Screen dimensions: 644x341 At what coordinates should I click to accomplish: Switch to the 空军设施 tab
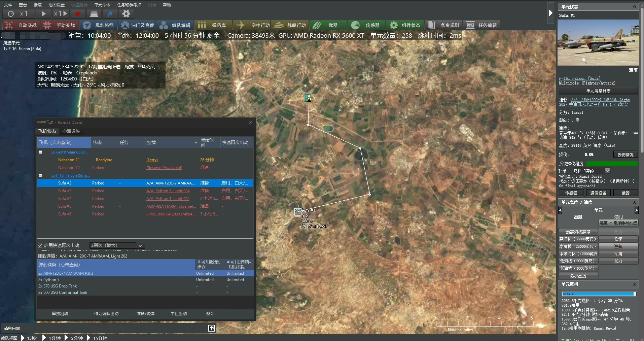pyautogui.click(x=71, y=131)
